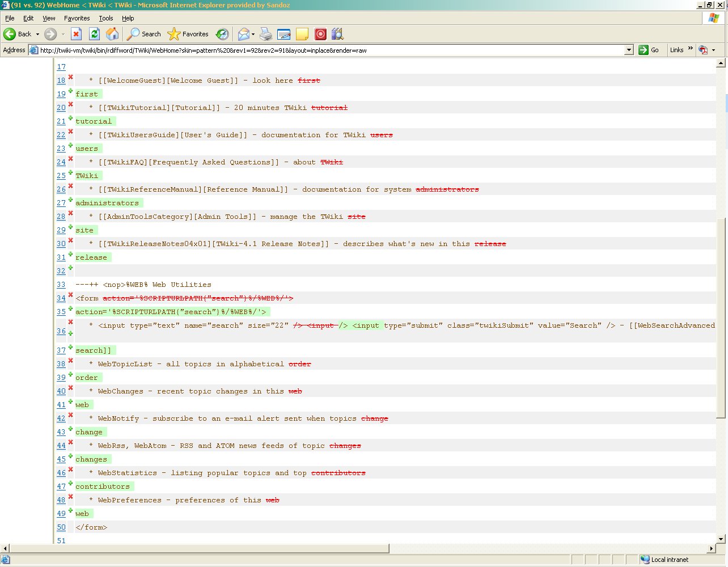Refresh the page with the Refresh icon
The height and width of the screenshot is (567, 728).
tap(94, 34)
